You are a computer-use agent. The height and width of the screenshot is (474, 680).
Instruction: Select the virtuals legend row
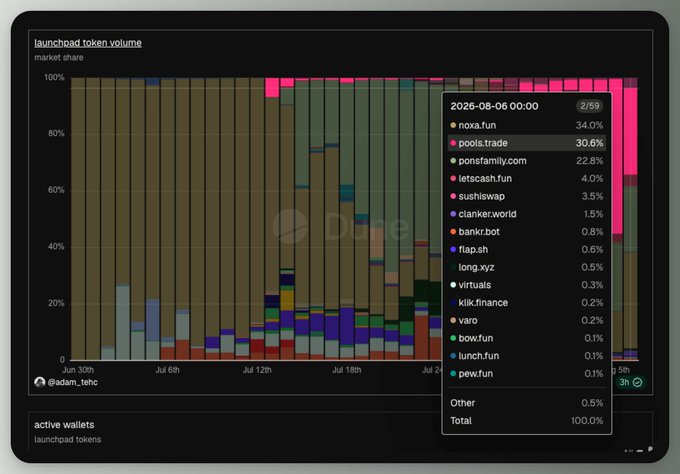(x=526, y=285)
